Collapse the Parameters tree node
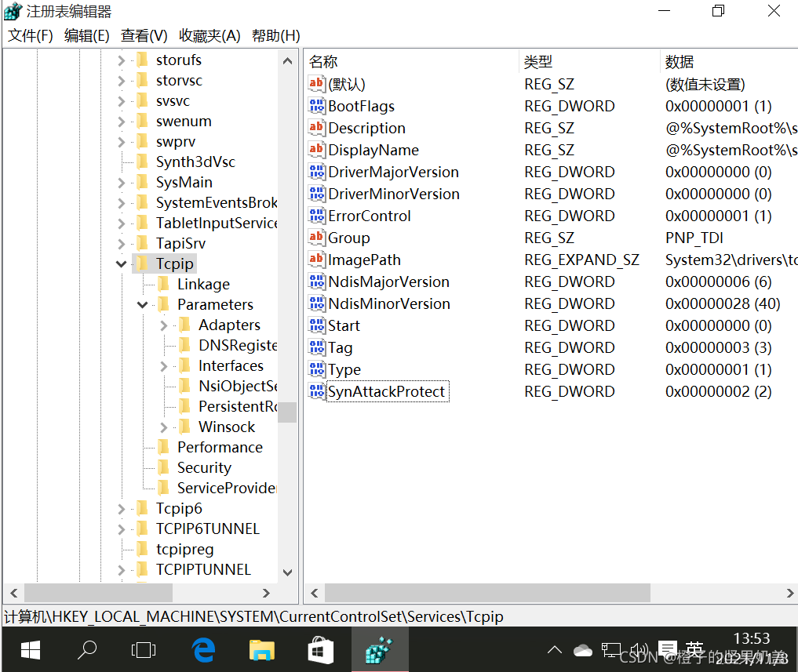The image size is (798, 672). coord(143,304)
